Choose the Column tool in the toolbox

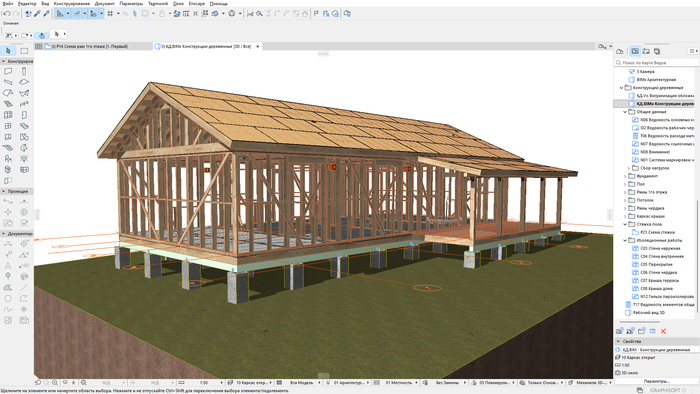coord(24,71)
